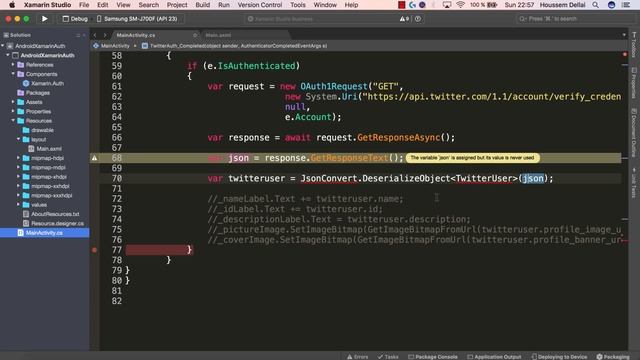This screenshot has height=360, width=640.
Task: Toggle the breakpoint on line 77
Action: pos(94,250)
